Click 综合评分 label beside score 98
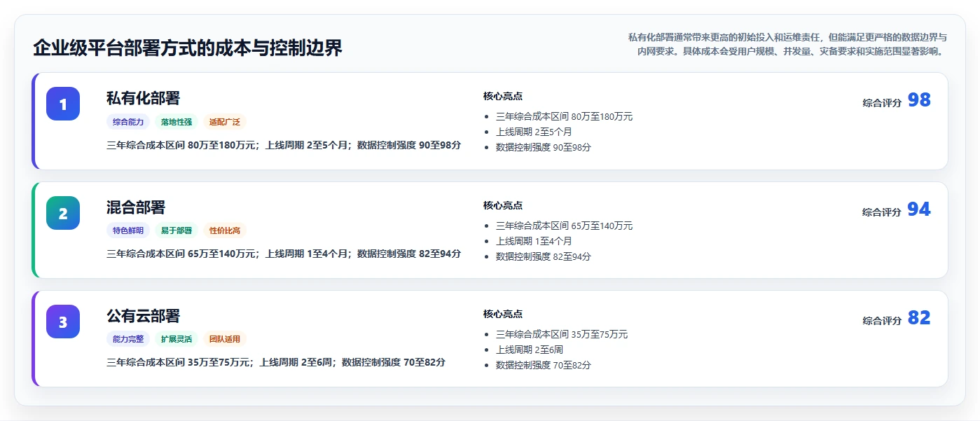This screenshot has width=980, height=421. (882, 103)
